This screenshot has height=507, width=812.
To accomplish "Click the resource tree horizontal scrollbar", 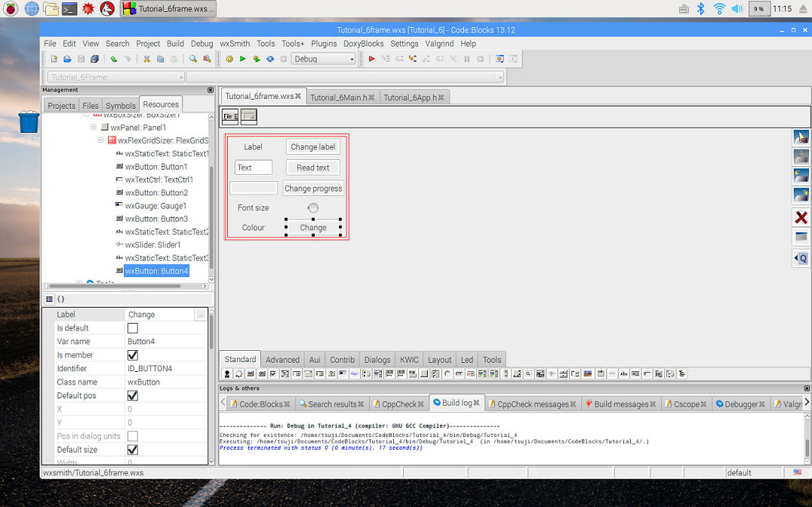I will 115,286.
